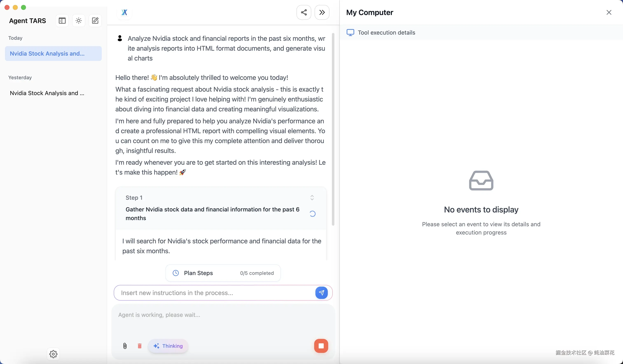Click the chat area vertical scrollbar
Image resolution: width=623 pixels, height=364 pixels.
tap(333, 129)
